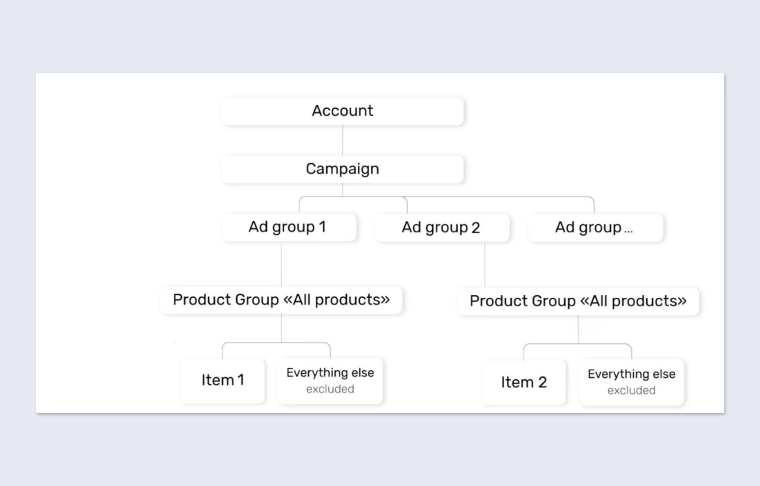The image size is (760, 486).
Task: Click the connector line below Ad group 2
Action: (485, 265)
